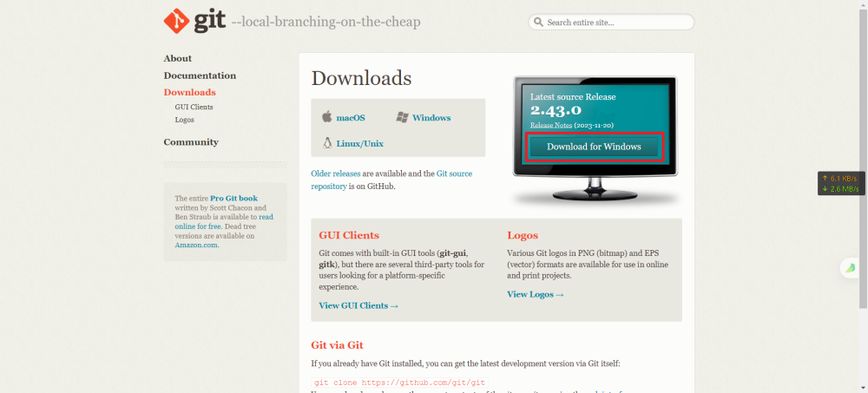Click the GUI Clients heading

(x=349, y=235)
